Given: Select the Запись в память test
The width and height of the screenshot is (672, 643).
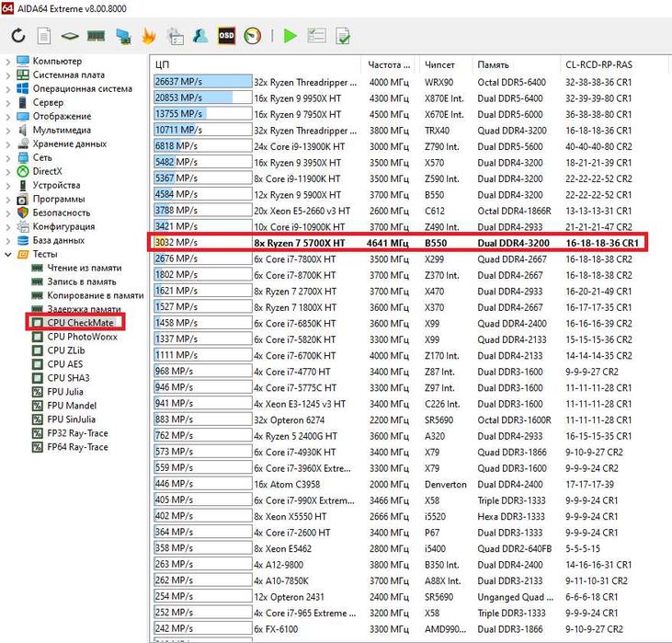Looking at the screenshot, I should [x=82, y=281].
